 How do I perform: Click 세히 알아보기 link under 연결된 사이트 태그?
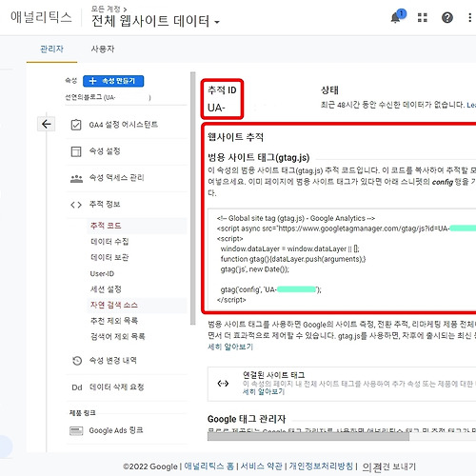pos(264,392)
